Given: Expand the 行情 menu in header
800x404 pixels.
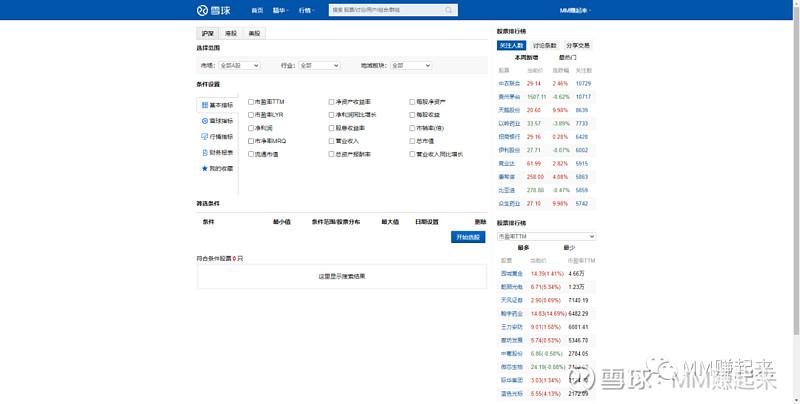Looking at the screenshot, I should click(x=307, y=10).
